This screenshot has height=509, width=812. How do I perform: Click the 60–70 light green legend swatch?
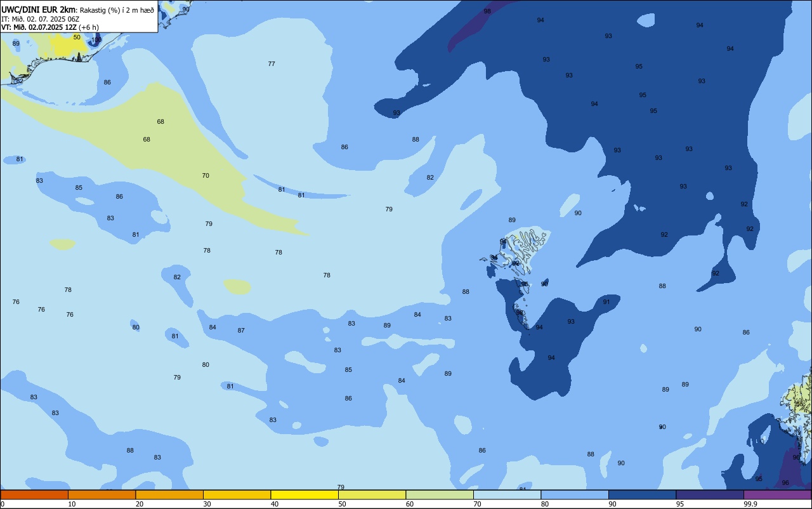tap(440, 494)
